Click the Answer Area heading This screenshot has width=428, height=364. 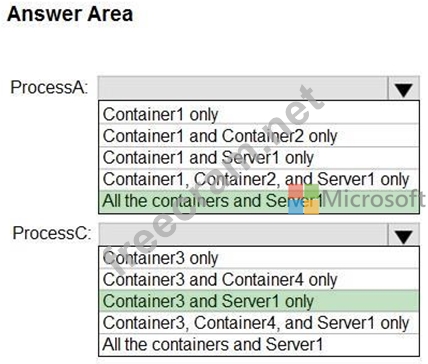point(70,14)
